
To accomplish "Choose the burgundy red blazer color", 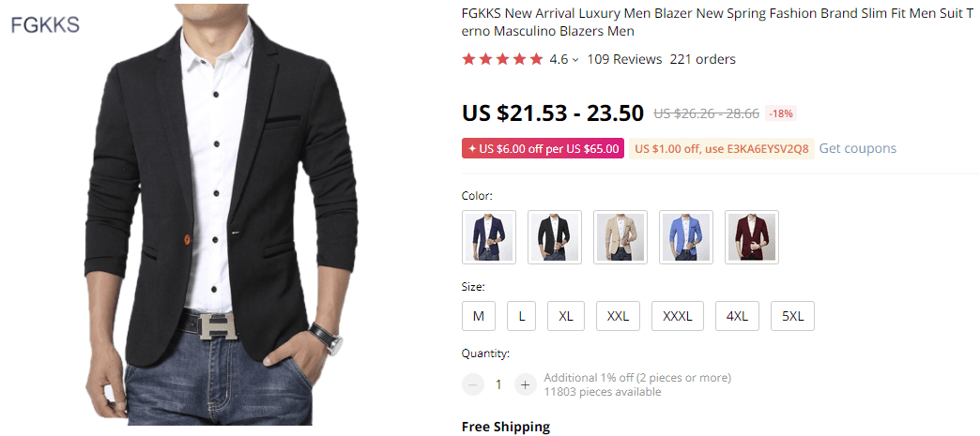I will coord(752,237).
